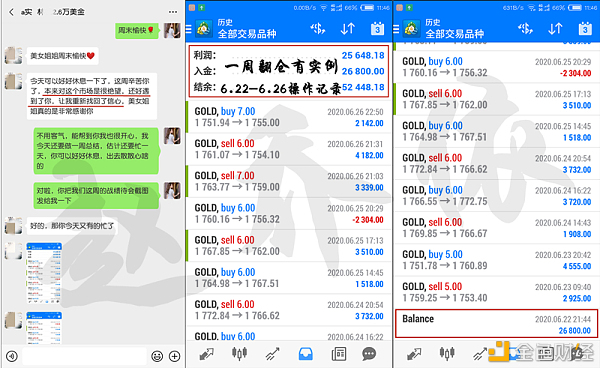Open hamburger menu in the middle history screen
600x368 pixels.
[188, 29]
